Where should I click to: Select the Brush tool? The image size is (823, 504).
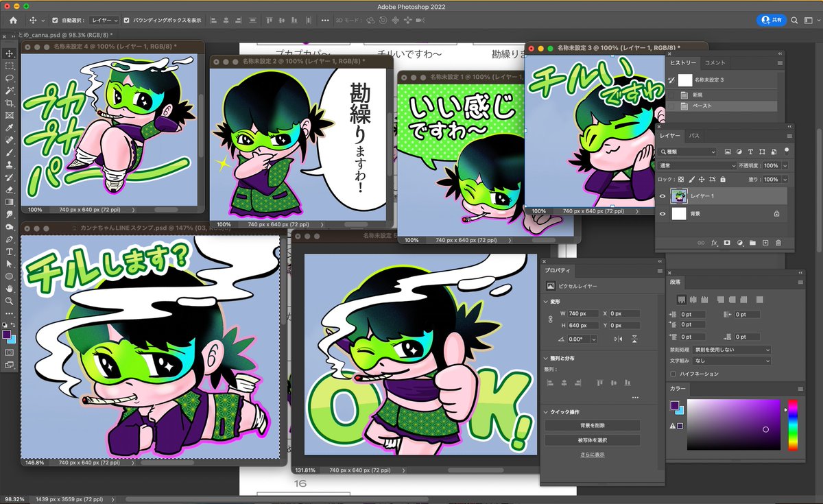point(10,152)
